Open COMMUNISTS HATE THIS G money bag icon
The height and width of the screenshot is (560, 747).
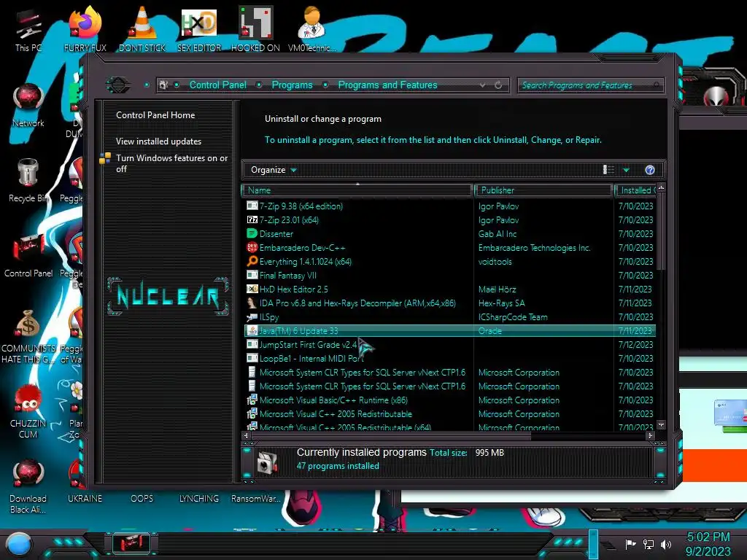pyautogui.click(x=28, y=335)
